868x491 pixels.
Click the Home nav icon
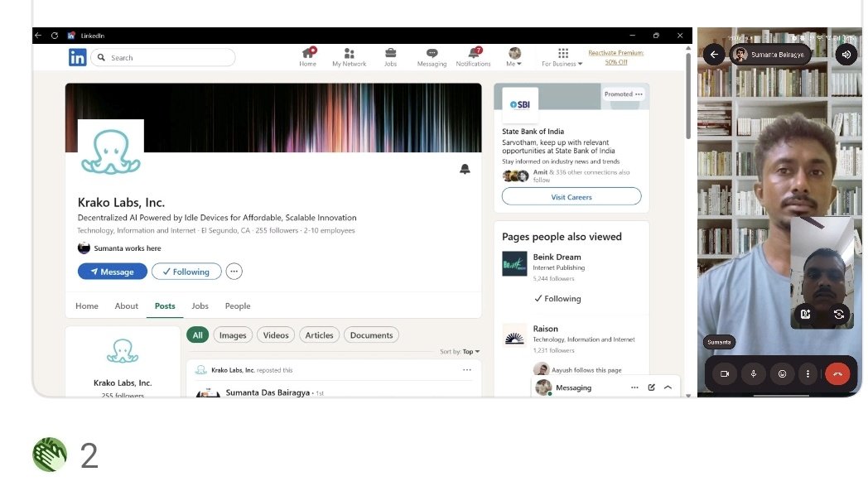(308, 57)
